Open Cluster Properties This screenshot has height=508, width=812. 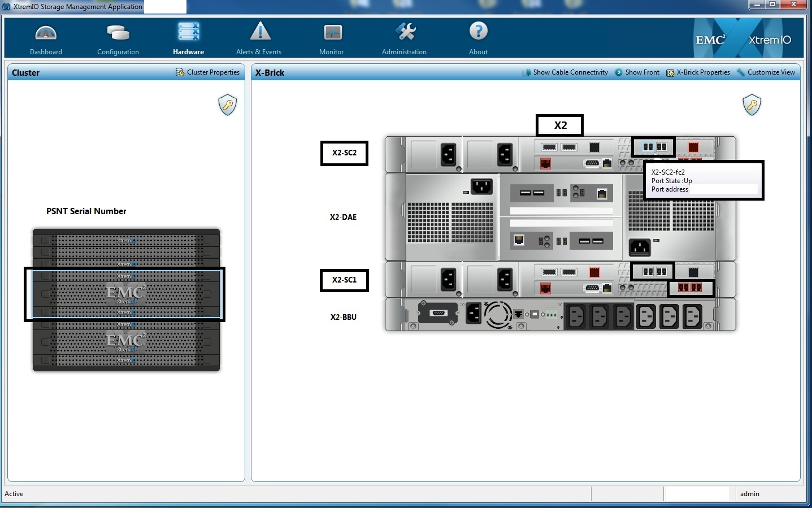[208, 72]
